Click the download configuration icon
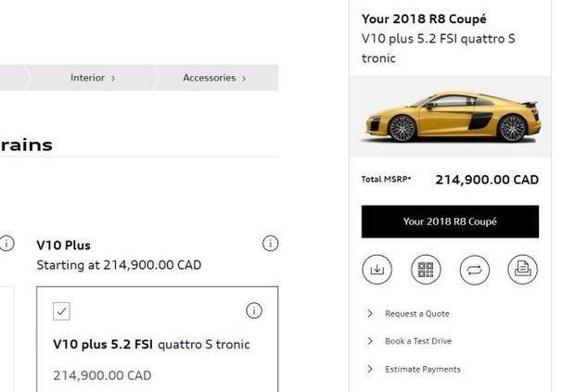This screenshot has width=575, height=392. [x=377, y=270]
